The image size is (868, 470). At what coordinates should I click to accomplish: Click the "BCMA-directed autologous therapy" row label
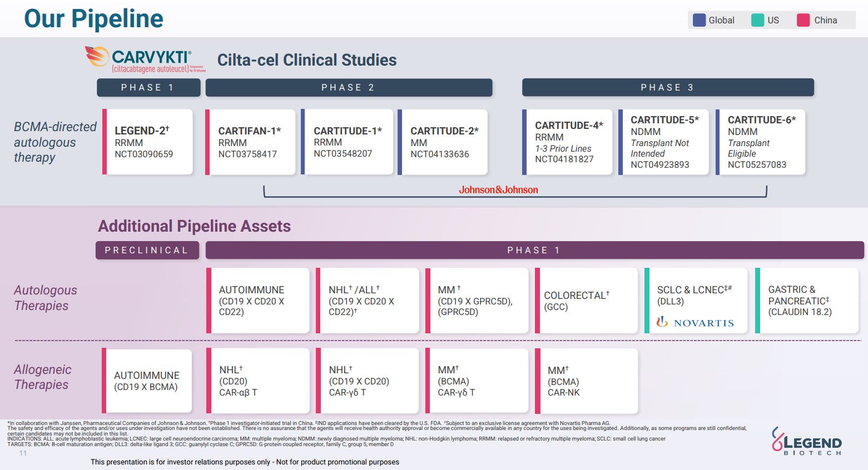click(55, 142)
